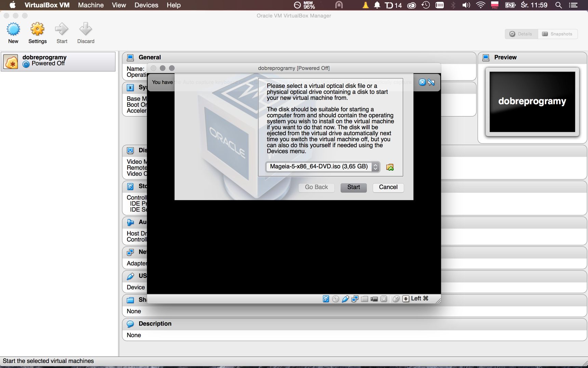Click the volume icon in menu bar
Screen dimensions: 588x368
pos(466,5)
